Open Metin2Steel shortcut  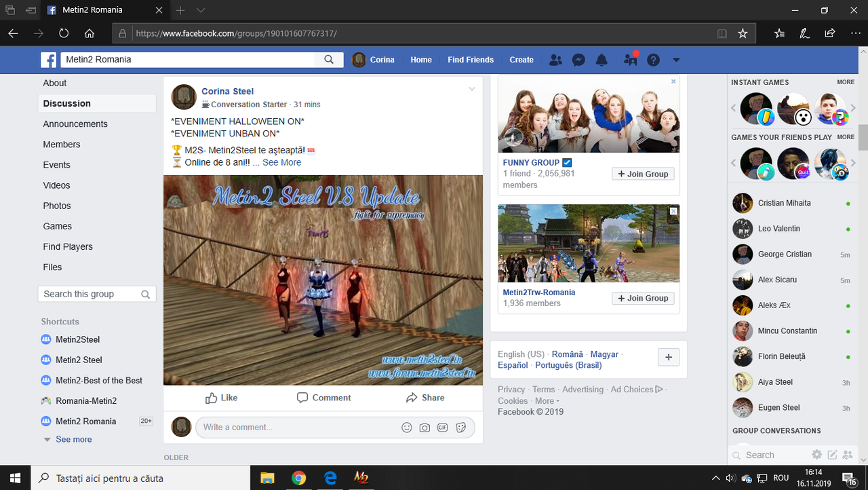point(77,339)
